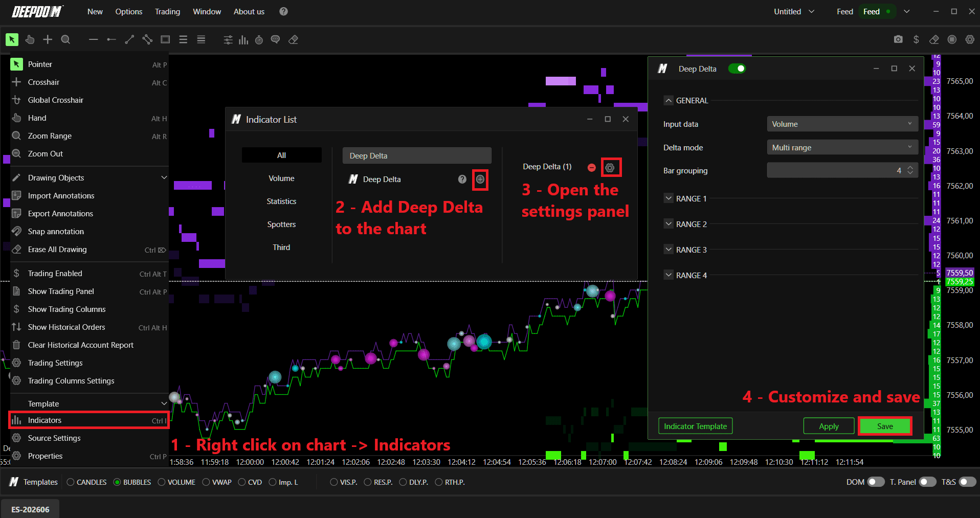980x518 pixels.
Task: Show help for Deep Delta indicator
Action: [462, 179]
